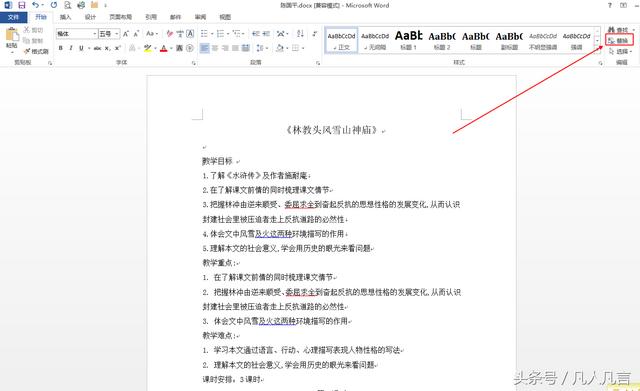Apply the Heading 1 style
The width and height of the screenshot is (640, 391).
coord(409,40)
